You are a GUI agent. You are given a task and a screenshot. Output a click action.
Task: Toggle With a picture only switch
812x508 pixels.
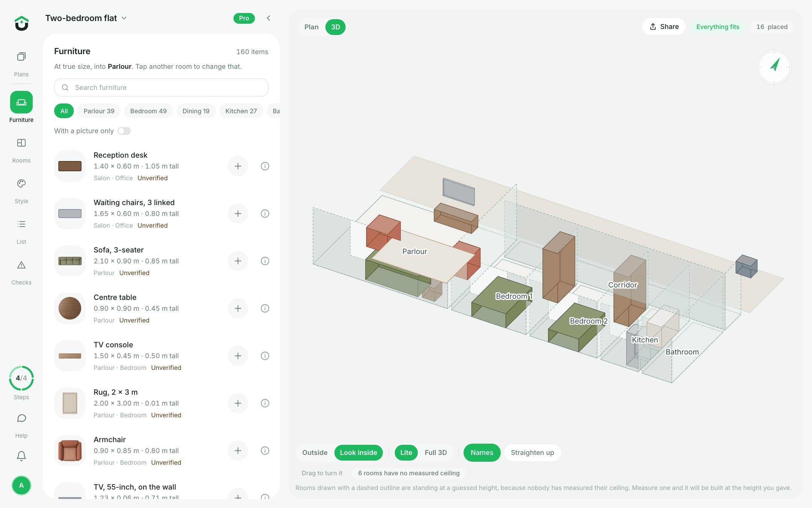point(124,131)
